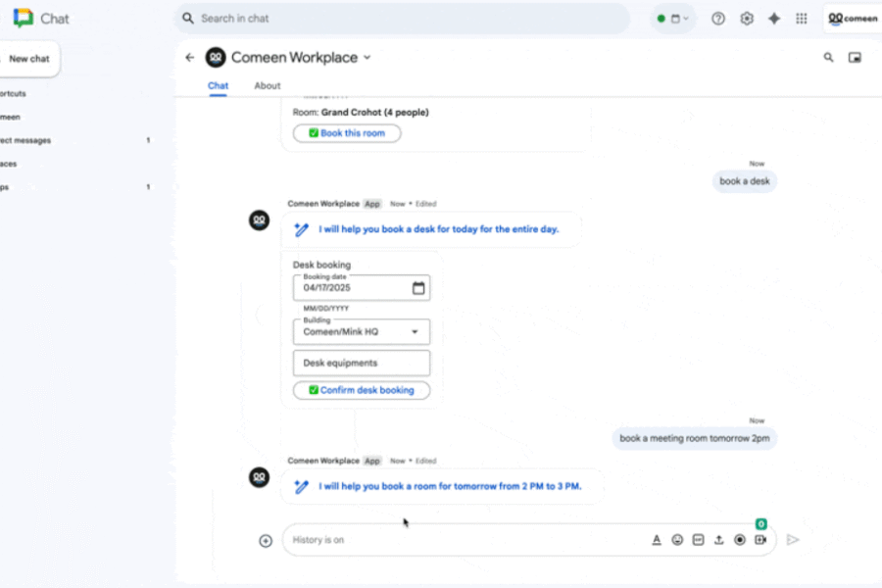Viewport: 882px width, 588px height.
Task: Click into Search in chat field
Action: coord(402,19)
